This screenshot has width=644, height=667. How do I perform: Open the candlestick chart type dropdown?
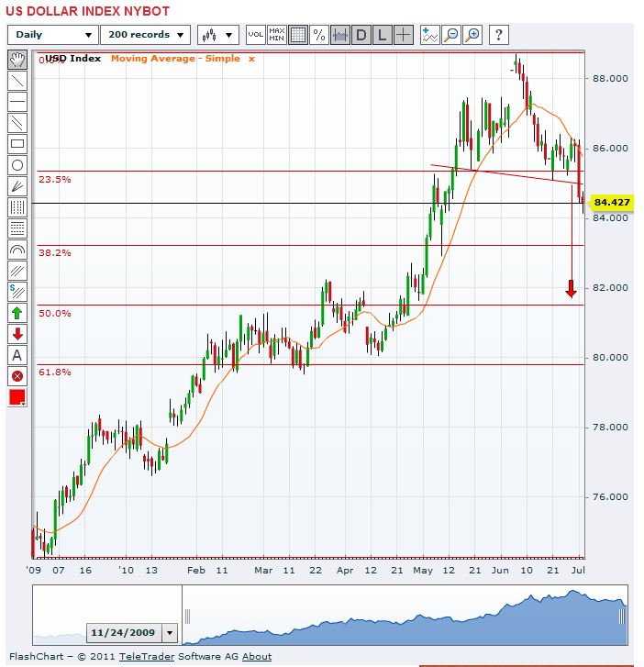(218, 35)
